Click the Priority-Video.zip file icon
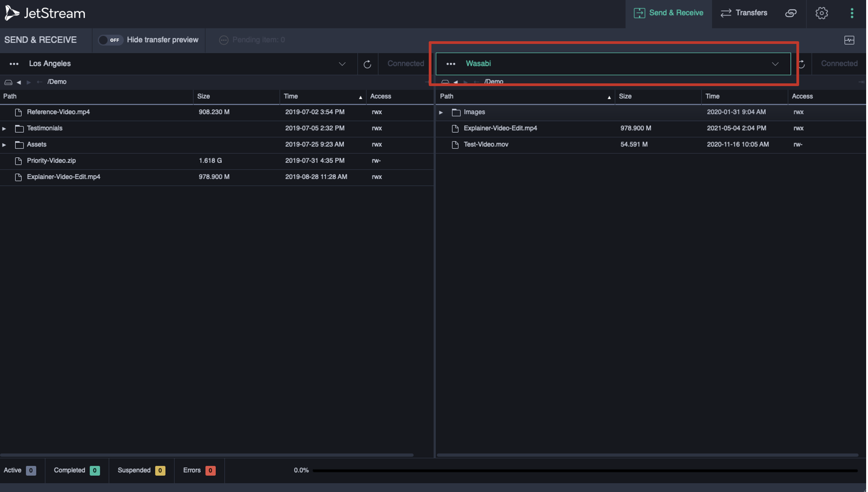Viewport: 868px width, 492px height. point(19,161)
